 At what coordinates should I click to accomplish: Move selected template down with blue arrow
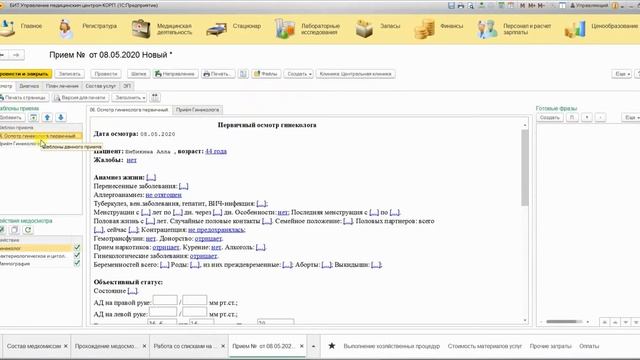[61, 118]
